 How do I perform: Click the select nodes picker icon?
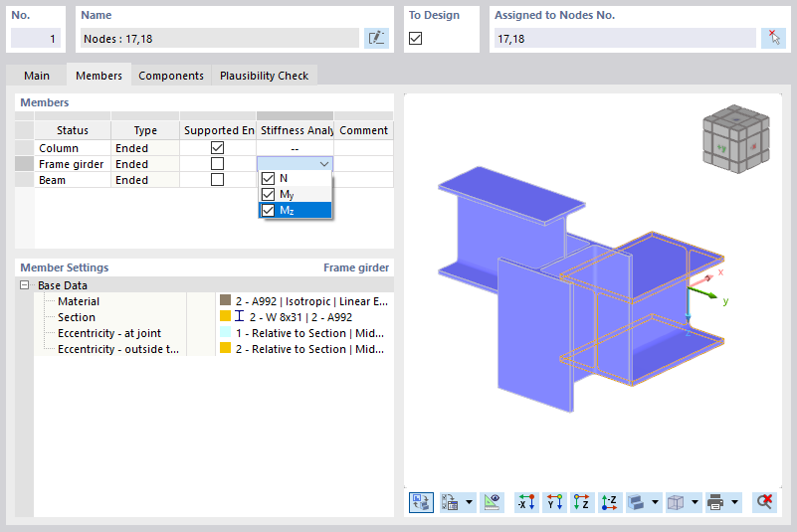coord(774,38)
